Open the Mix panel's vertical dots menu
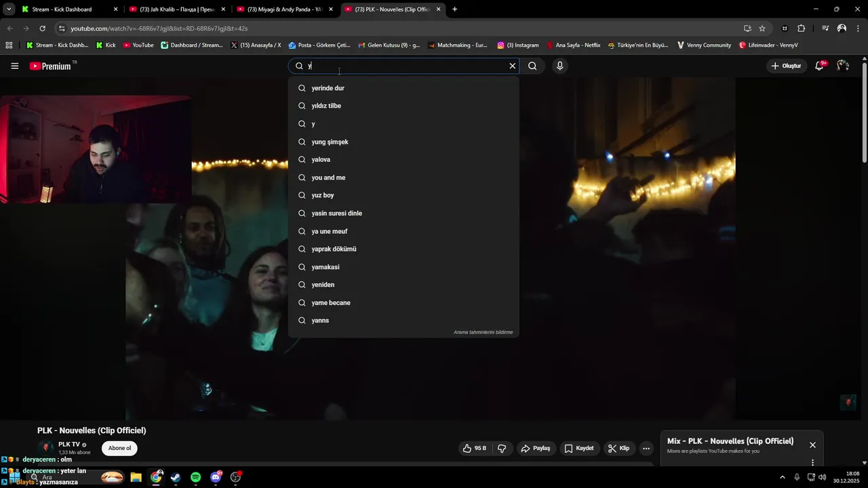 812,463
